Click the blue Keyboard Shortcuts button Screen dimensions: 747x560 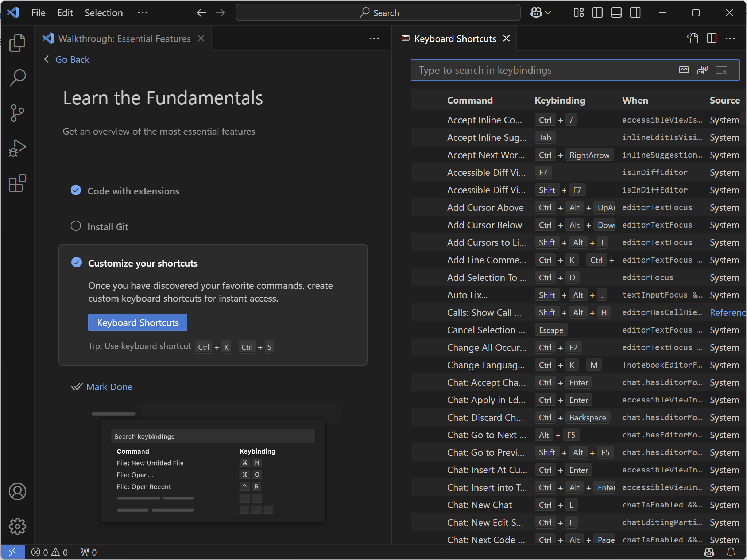(x=138, y=322)
